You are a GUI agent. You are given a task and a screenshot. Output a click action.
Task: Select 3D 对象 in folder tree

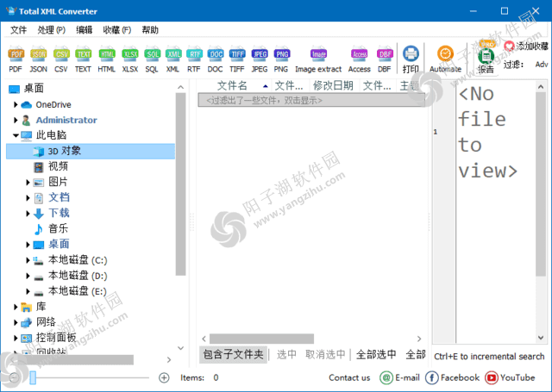(x=91, y=151)
